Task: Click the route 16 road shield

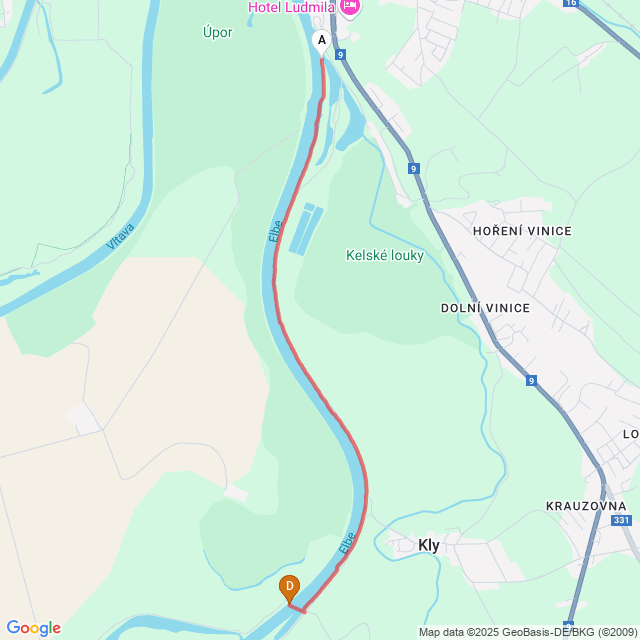Action: point(571,3)
